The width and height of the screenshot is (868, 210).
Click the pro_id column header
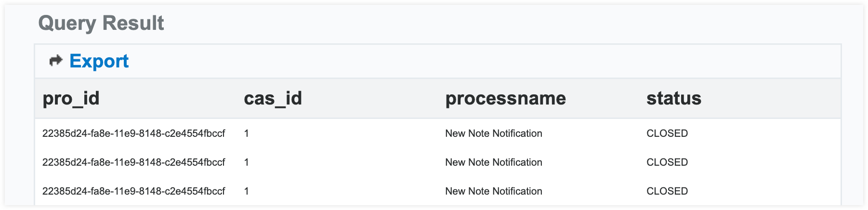[71, 98]
